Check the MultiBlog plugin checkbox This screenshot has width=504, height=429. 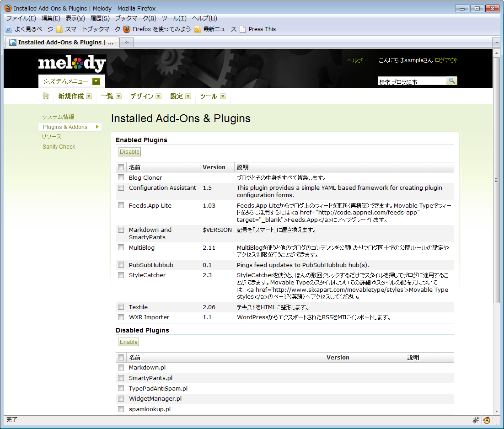click(121, 247)
